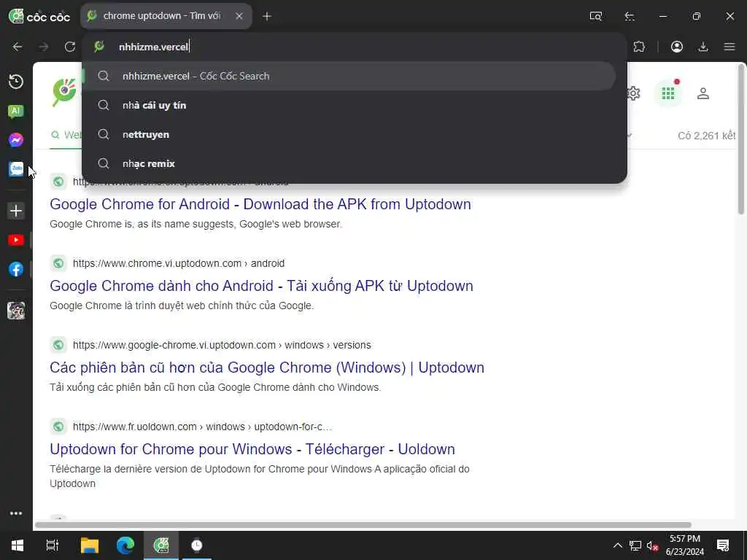
Task: Click the 'Có 2,261 kết' result count
Action: (706, 136)
